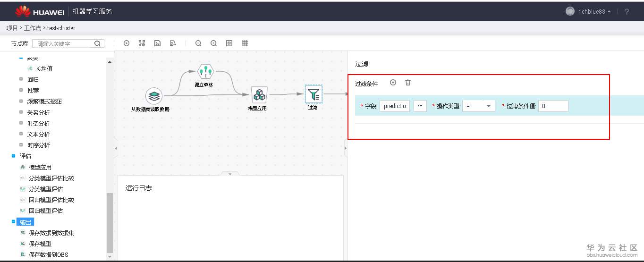Click the 保存数据到OBS icon in tree
644x262 pixels.
[x=22, y=254]
